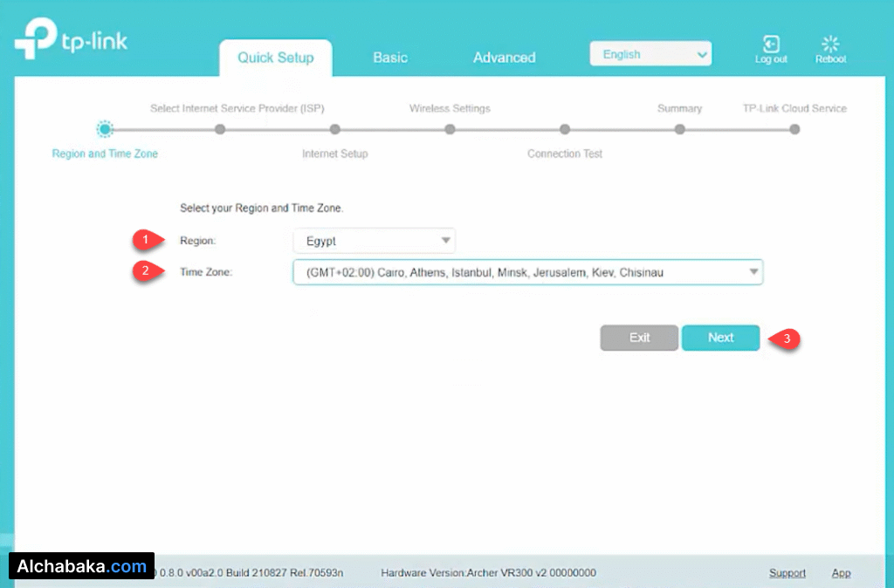Select the Quick Setup tab
Image resolution: width=894 pixels, height=588 pixels.
click(275, 58)
